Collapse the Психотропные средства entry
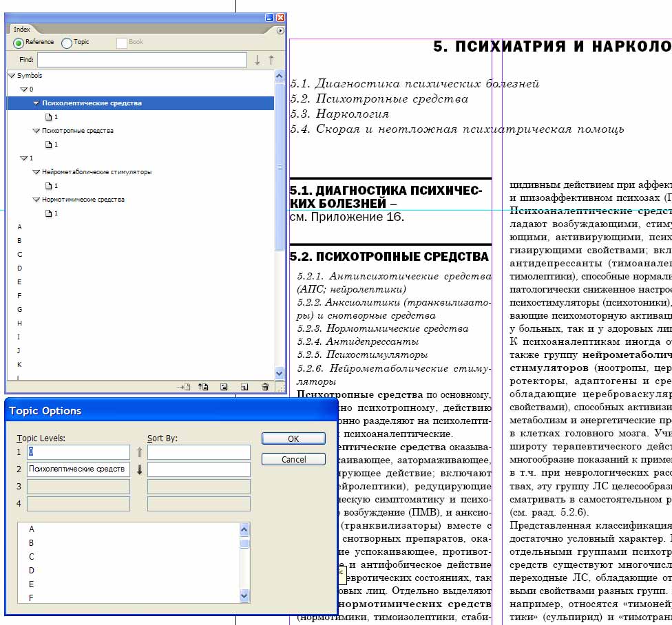This screenshot has height=625, width=672. coord(36,131)
